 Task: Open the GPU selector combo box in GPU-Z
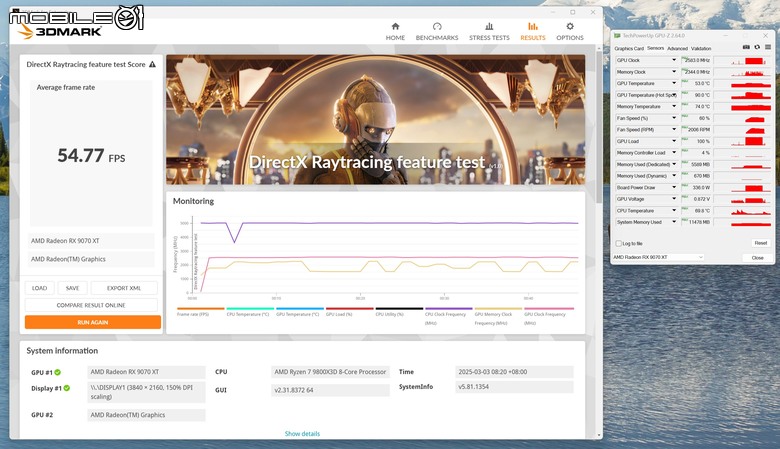[x=658, y=257]
